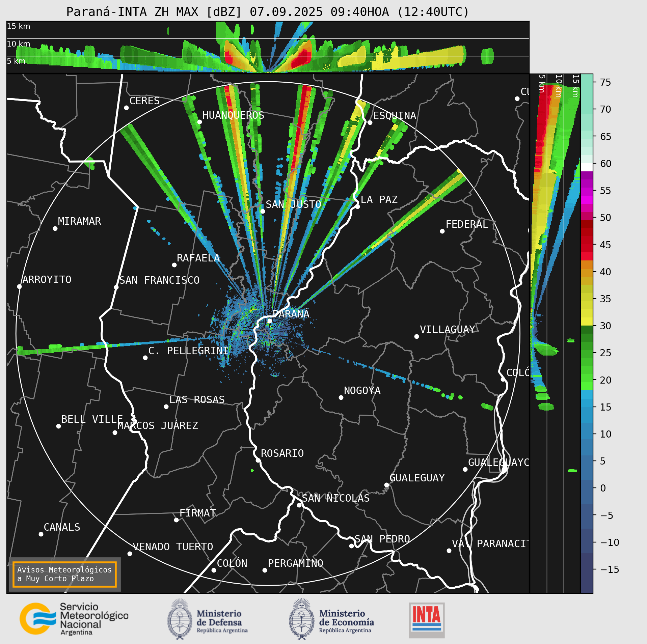Select the MIRAMAR label
Viewport: 647px width, 644px height.
79,221
